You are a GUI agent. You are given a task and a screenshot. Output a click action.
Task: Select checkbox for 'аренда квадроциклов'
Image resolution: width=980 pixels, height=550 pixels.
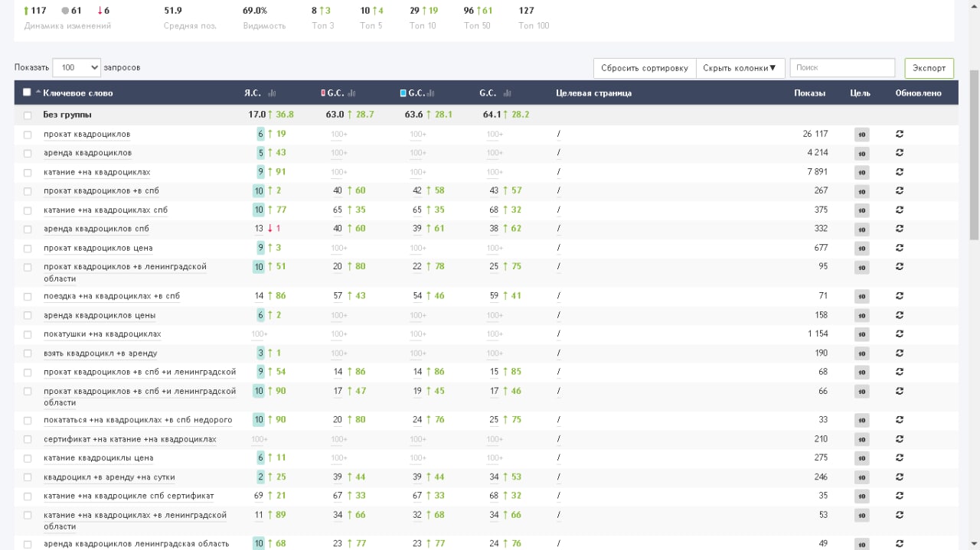(x=28, y=154)
